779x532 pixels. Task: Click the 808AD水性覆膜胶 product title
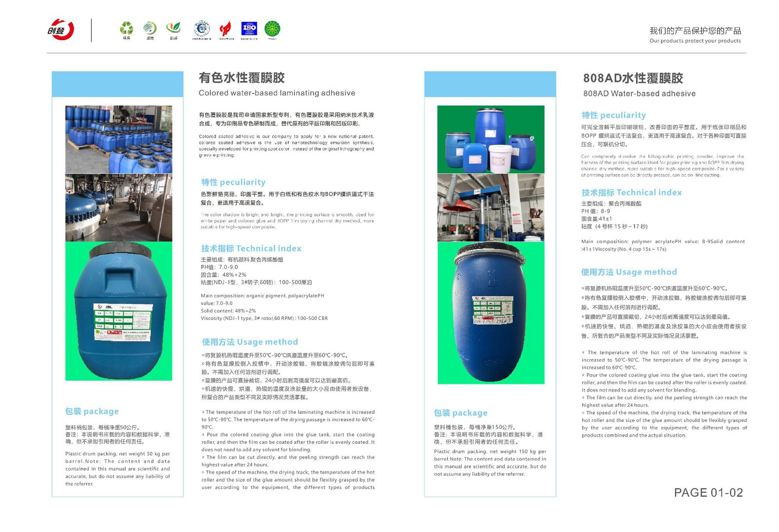click(633, 78)
